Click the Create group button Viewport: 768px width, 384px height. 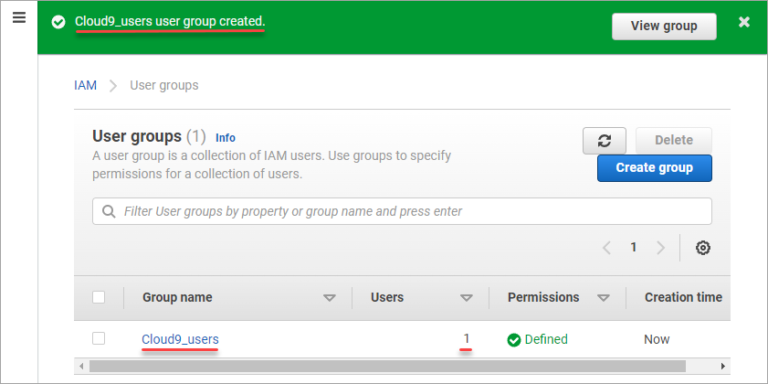[x=654, y=168]
